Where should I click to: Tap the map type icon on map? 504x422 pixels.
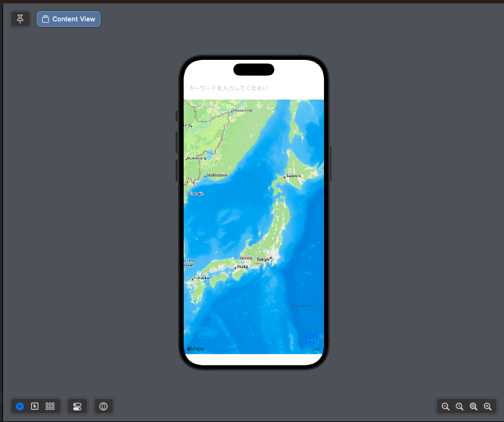click(312, 338)
